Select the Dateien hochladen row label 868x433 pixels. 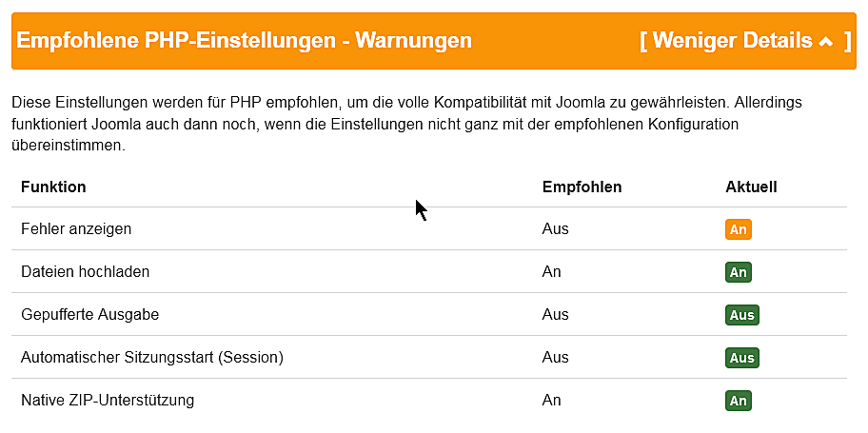(86, 272)
